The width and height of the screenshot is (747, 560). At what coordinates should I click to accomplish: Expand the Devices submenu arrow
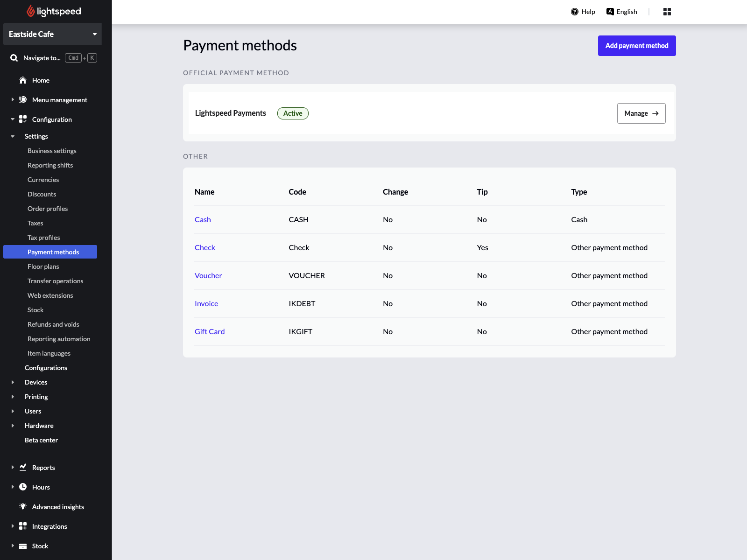(13, 382)
